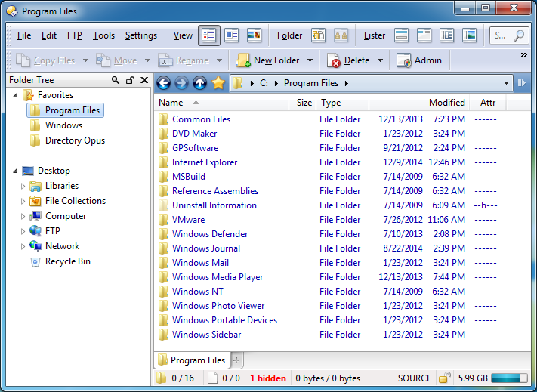This screenshot has width=537, height=392.
Task: Open the Lister menu button
Action: [x=375, y=35]
